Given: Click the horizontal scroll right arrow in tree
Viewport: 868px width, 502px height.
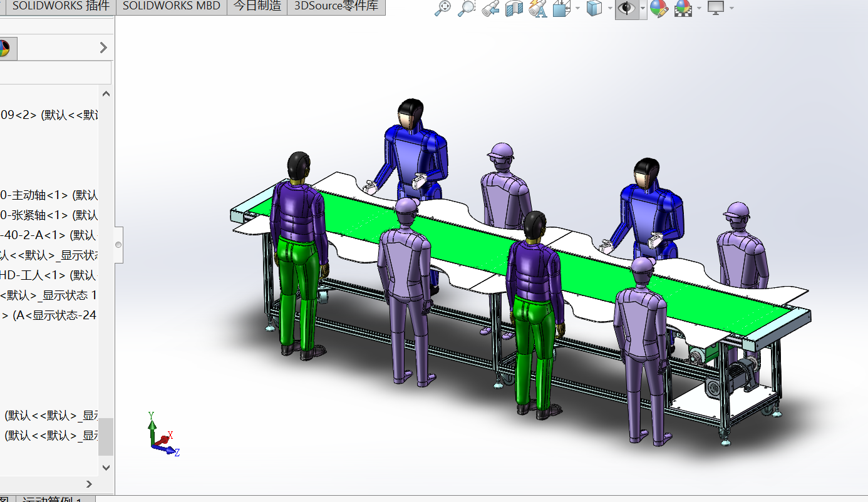Looking at the screenshot, I should pyautogui.click(x=89, y=483).
